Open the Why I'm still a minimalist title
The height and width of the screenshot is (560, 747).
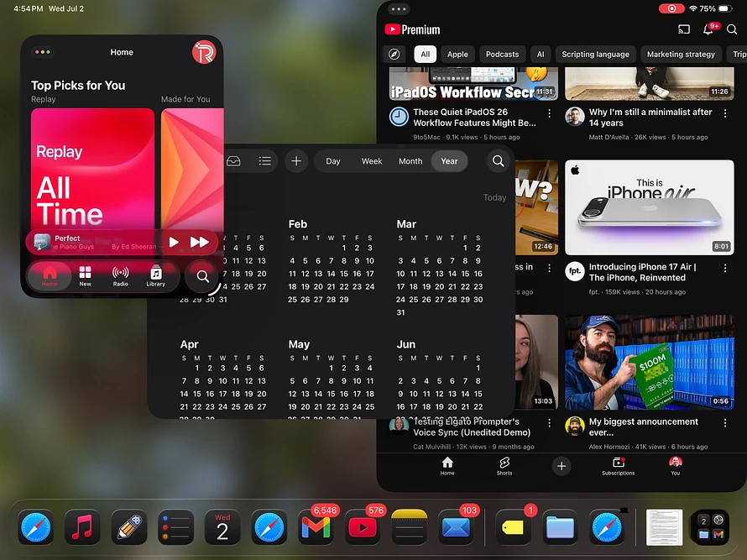tap(650, 118)
